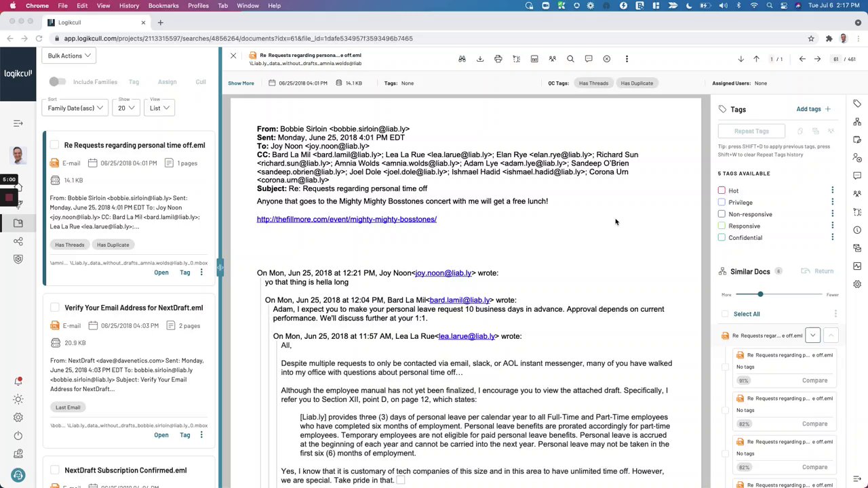Open the documents folder icon in left sidebar
This screenshot has height=488, width=868.
tap(18, 223)
